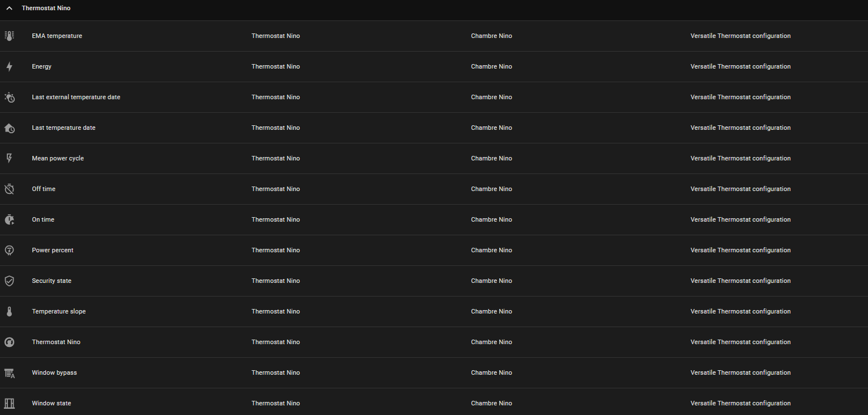Viewport: 868px width, 415px height.
Task: Click the Temperature slope thermometer icon
Action: pyautogui.click(x=9, y=311)
